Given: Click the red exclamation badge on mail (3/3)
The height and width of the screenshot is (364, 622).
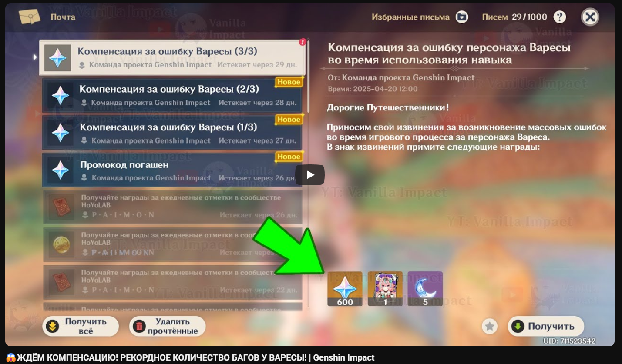Looking at the screenshot, I should (303, 42).
